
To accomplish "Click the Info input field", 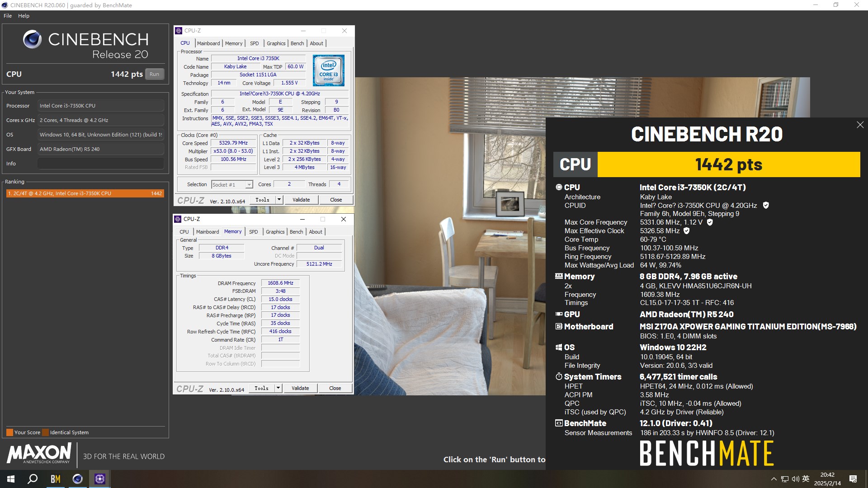I will click(101, 164).
